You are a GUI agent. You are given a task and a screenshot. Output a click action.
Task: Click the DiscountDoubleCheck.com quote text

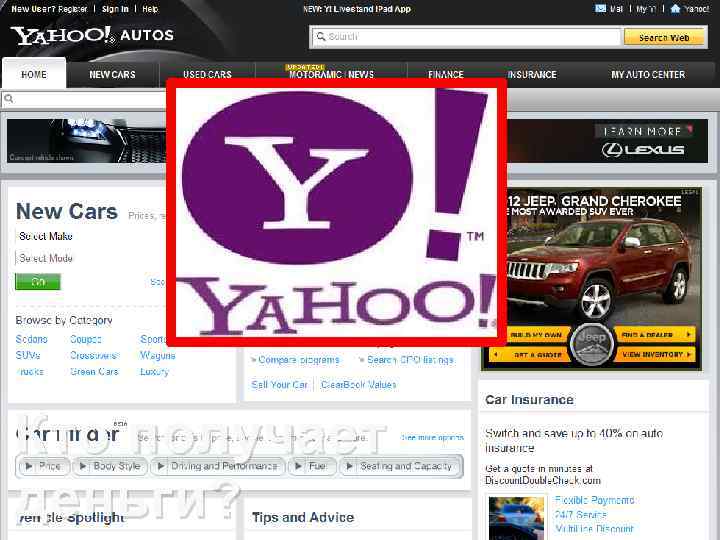point(543,474)
